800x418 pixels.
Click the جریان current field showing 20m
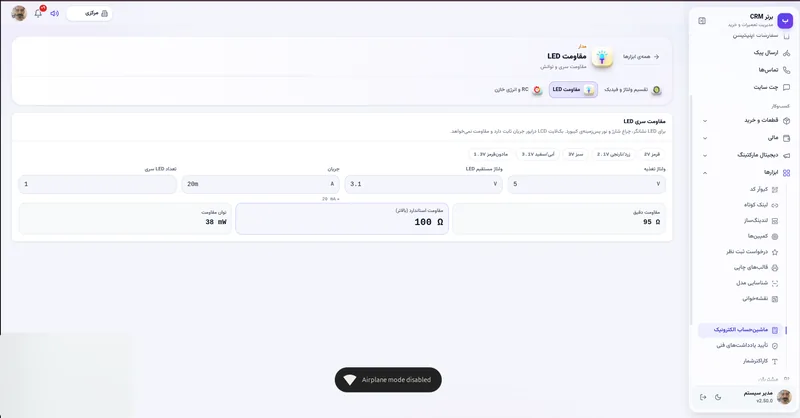(261, 184)
